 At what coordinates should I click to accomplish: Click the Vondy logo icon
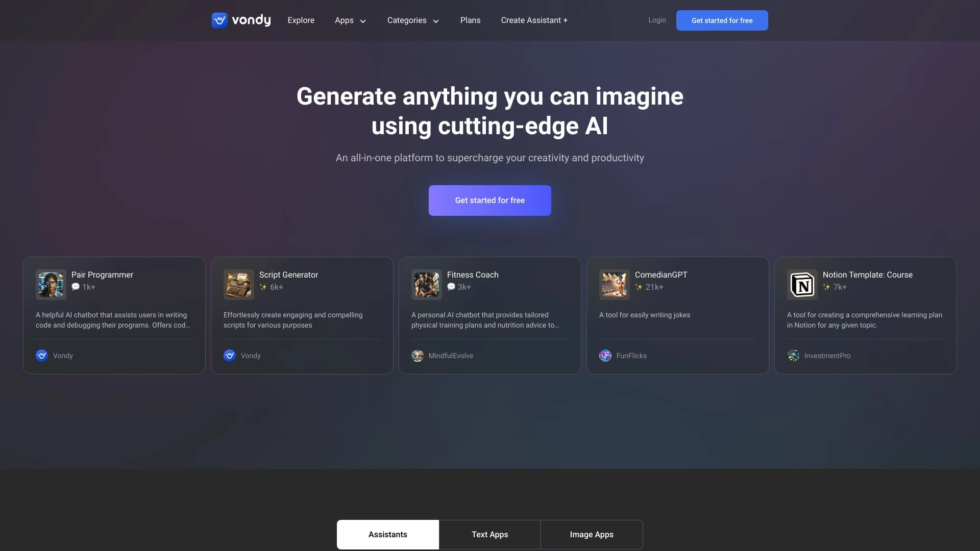click(219, 20)
